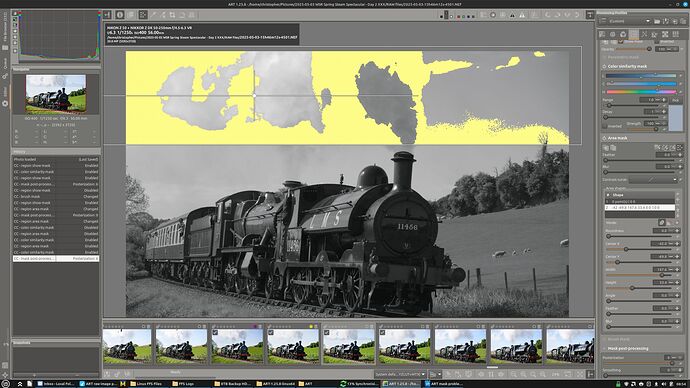Open 'ART mask proble...' taskbar window

coord(443,384)
